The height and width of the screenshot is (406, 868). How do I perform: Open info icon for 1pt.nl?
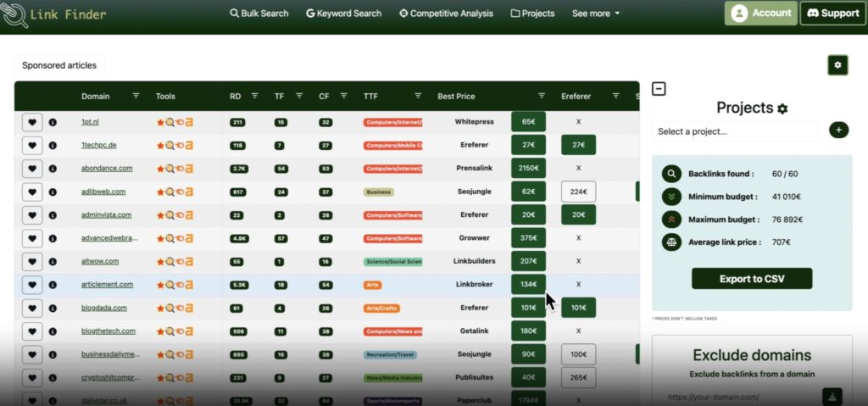click(53, 122)
